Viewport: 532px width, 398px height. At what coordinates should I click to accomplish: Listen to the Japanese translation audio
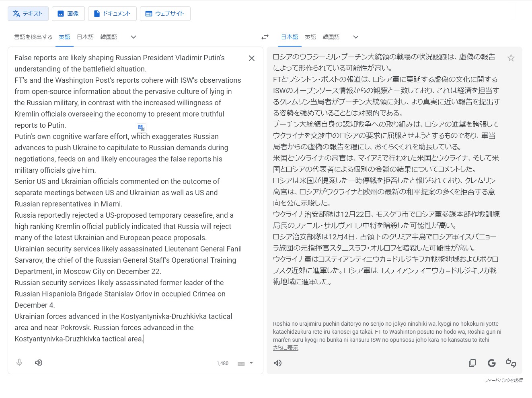click(x=278, y=363)
